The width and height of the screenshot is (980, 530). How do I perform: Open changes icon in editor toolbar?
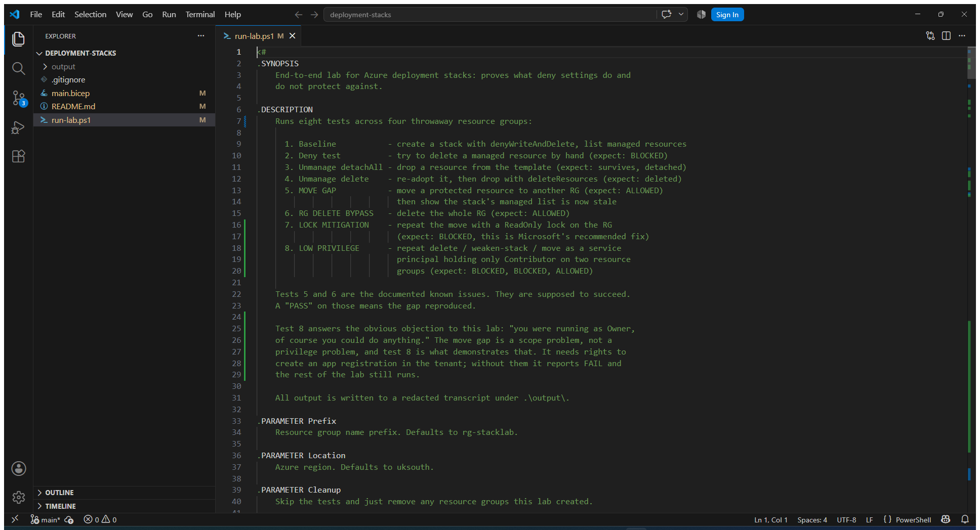click(x=930, y=36)
